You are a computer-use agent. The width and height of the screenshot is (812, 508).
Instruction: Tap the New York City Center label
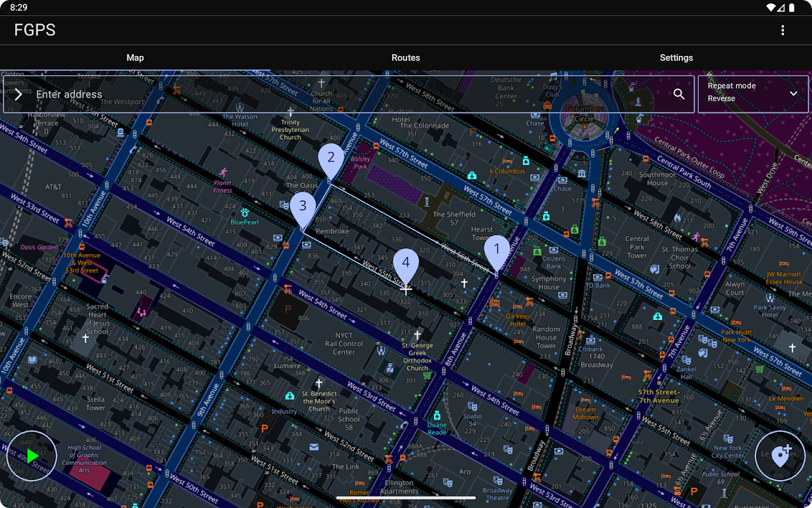click(728, 451)
